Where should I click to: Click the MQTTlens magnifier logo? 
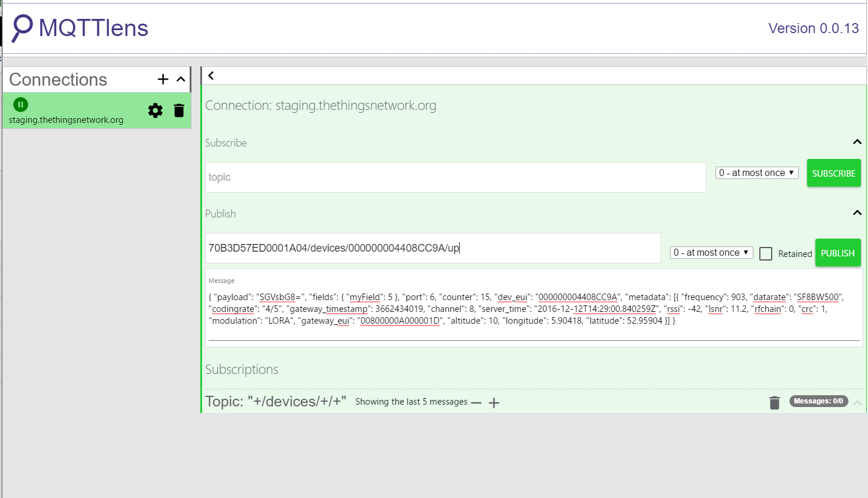(x=22, y=28)
